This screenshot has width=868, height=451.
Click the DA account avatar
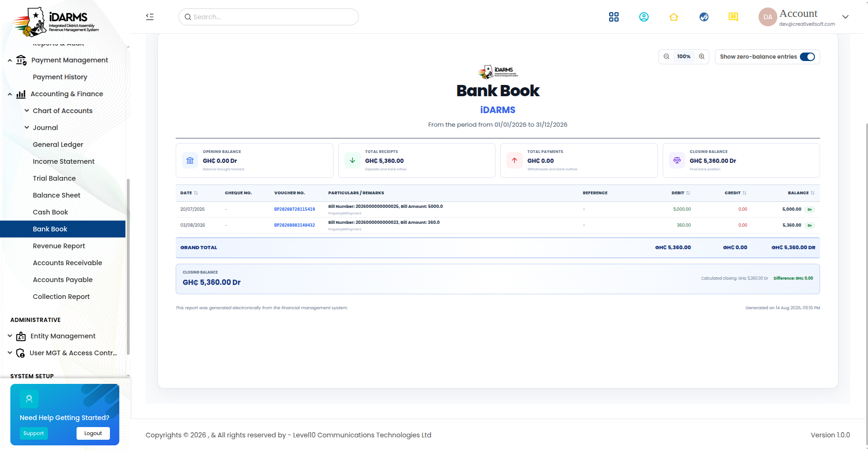(767, 17)
